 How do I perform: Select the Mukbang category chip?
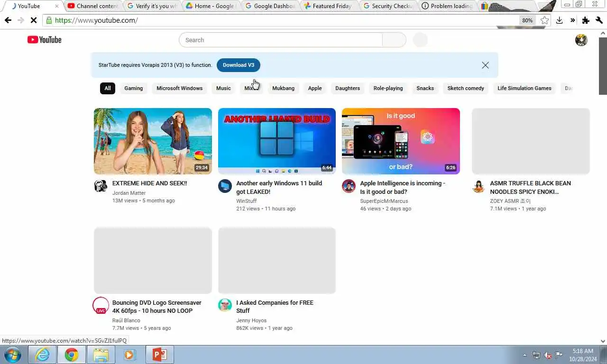[x=284, y=88]
